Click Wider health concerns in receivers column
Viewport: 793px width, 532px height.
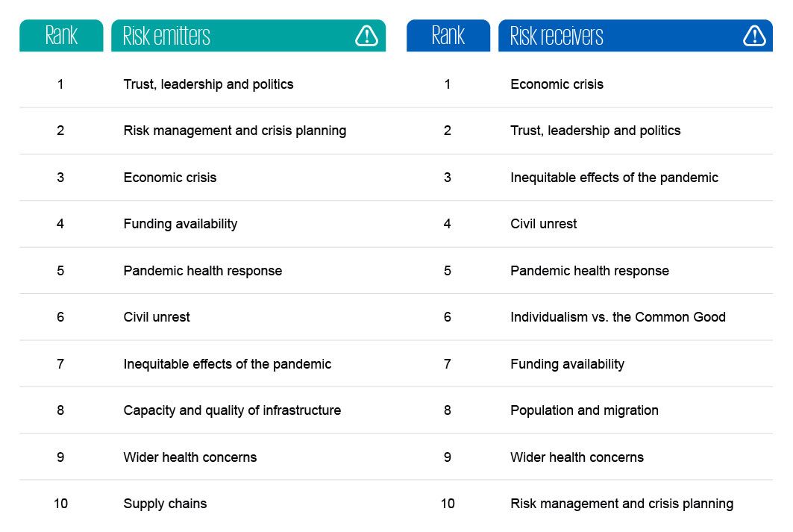click(577, 457)
